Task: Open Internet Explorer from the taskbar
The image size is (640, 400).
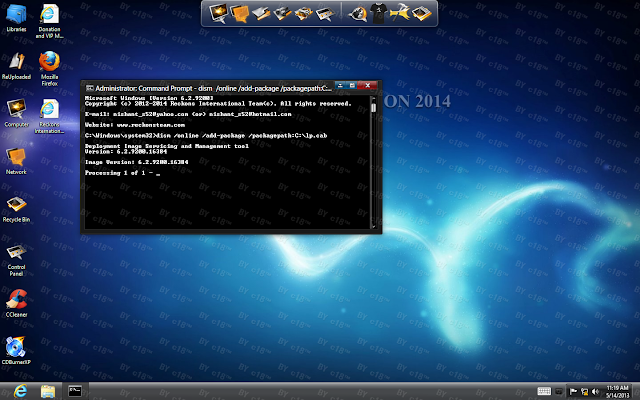Action: [20, 391]
